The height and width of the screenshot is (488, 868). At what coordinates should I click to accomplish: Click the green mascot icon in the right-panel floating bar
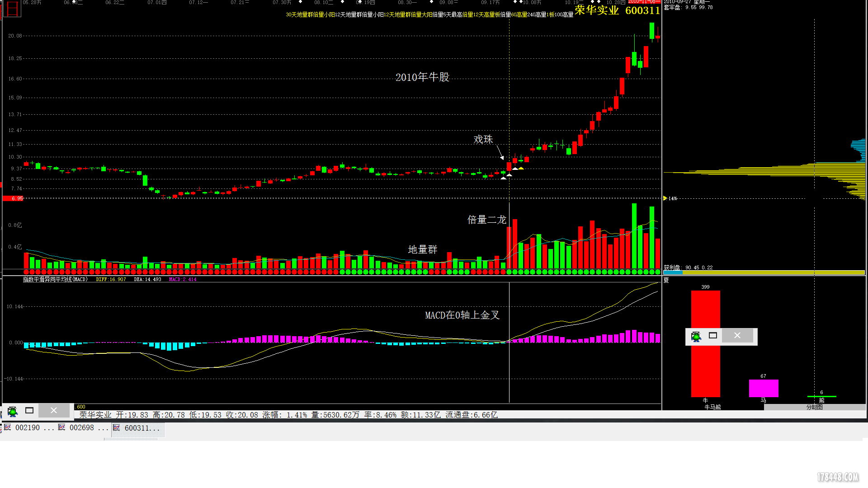[x=696, y=336]
